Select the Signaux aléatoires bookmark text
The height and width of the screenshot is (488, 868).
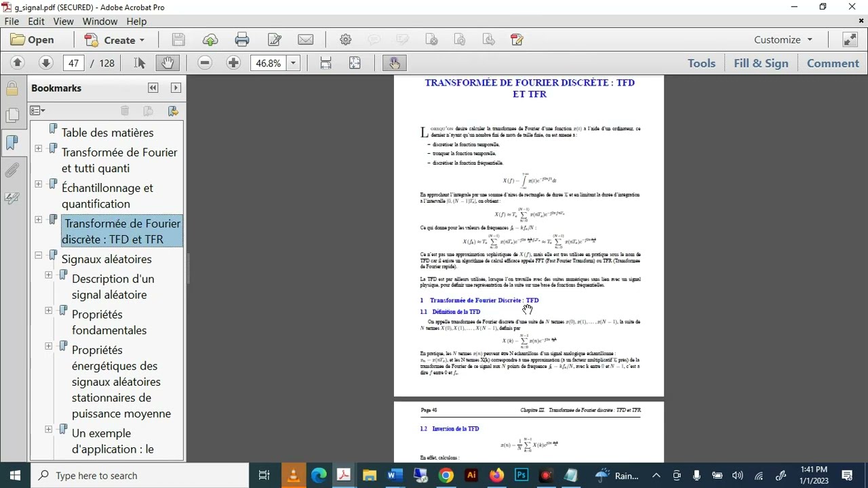tap(106, 259)
